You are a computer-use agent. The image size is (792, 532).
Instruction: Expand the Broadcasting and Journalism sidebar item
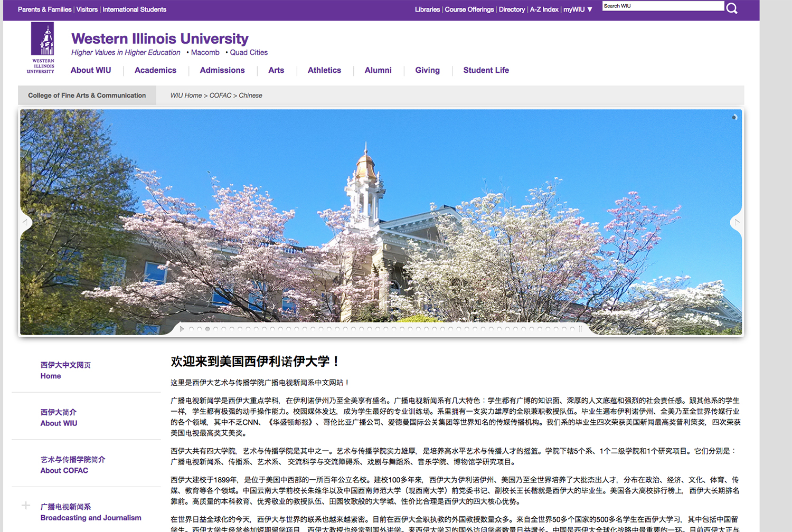coord(26,506)
